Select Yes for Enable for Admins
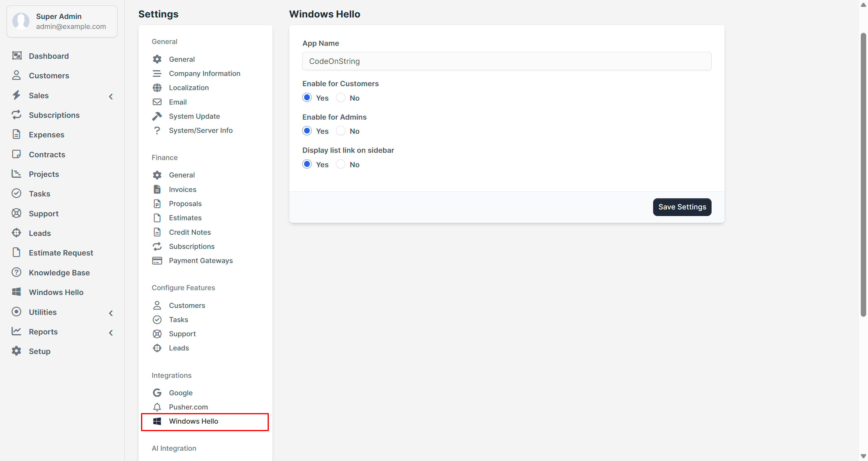 [307, 131]
